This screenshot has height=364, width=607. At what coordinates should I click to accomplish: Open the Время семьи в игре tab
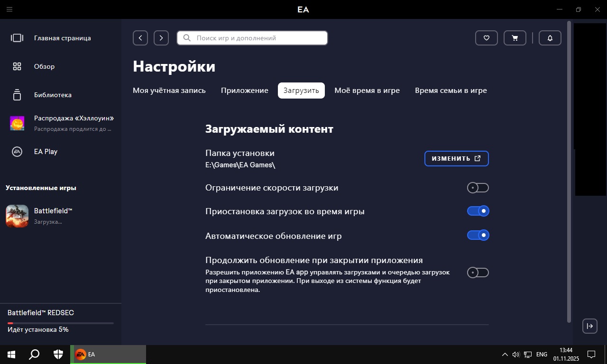(451, 91)
